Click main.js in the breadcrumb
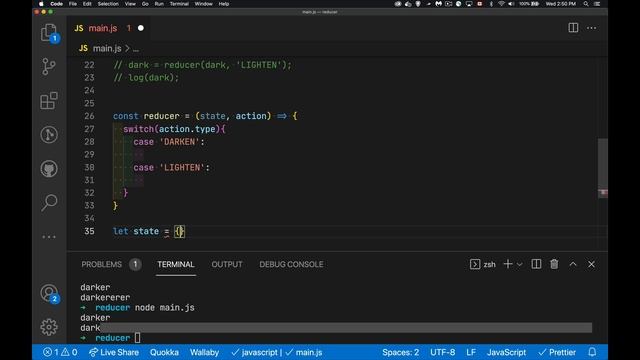The height and width of the screenshot is (360, 640). 107,49
